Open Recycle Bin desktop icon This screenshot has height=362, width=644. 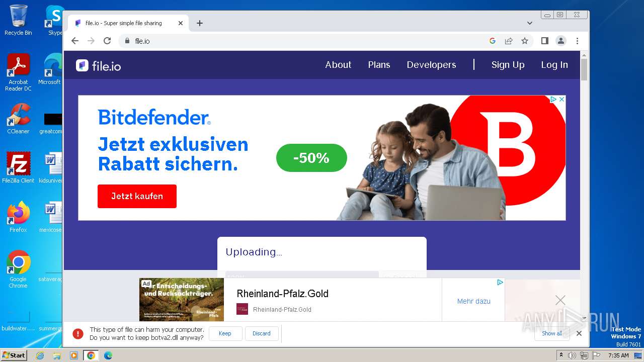[18, 21]
